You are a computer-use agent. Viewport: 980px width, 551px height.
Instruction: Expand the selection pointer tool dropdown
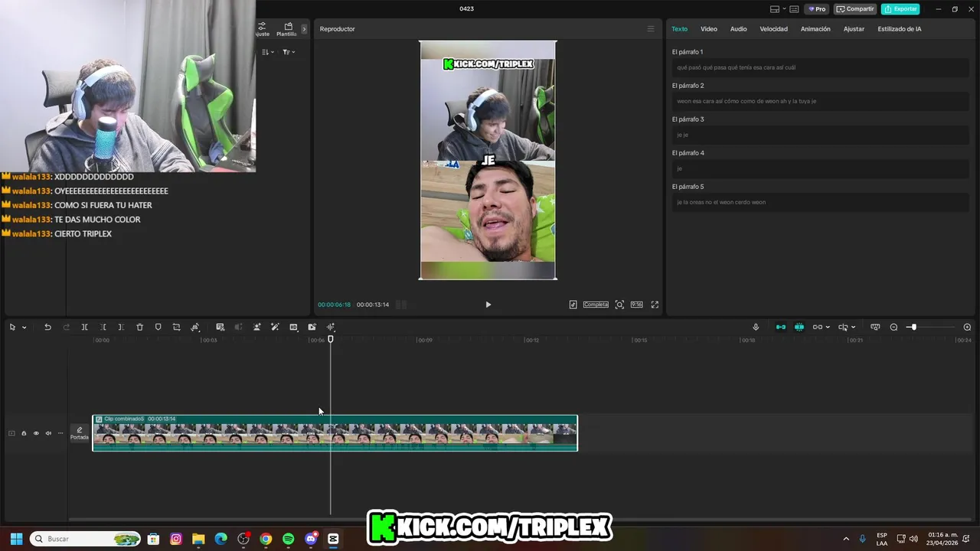24,328
